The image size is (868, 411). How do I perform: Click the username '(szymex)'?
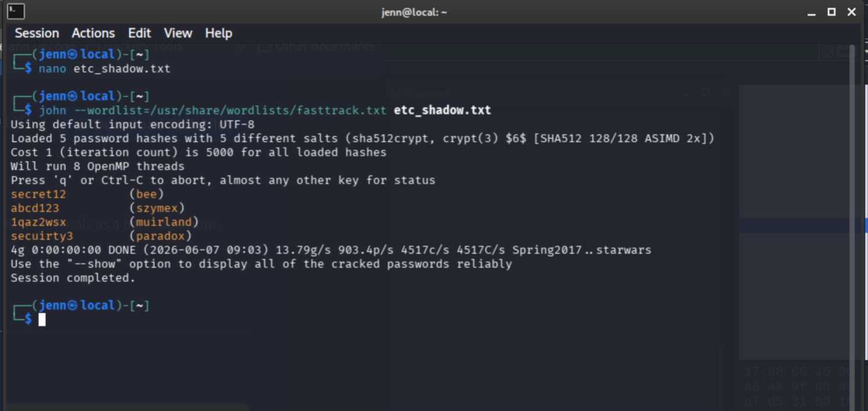tap(157, 208)
